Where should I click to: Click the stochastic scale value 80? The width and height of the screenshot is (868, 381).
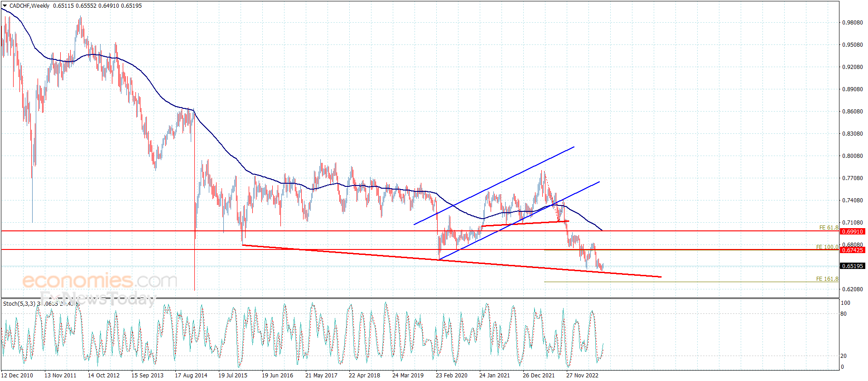pyautogui.click(x=844, y=314)
